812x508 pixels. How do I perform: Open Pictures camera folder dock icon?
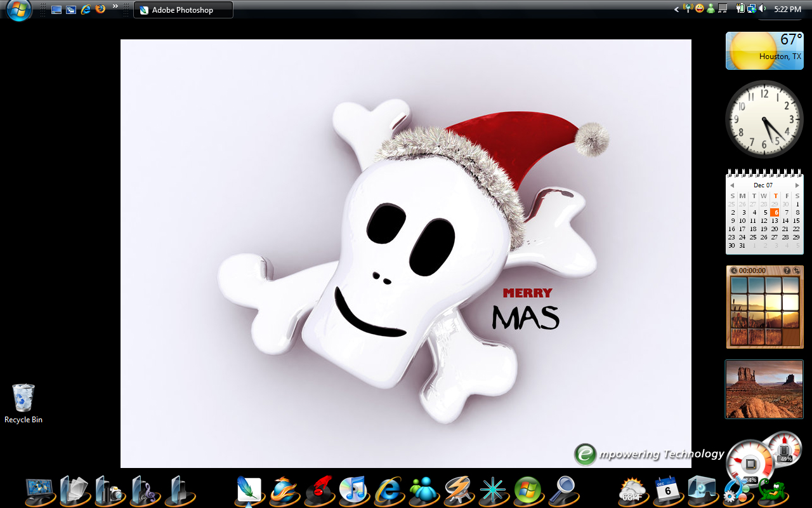(110, 490)
